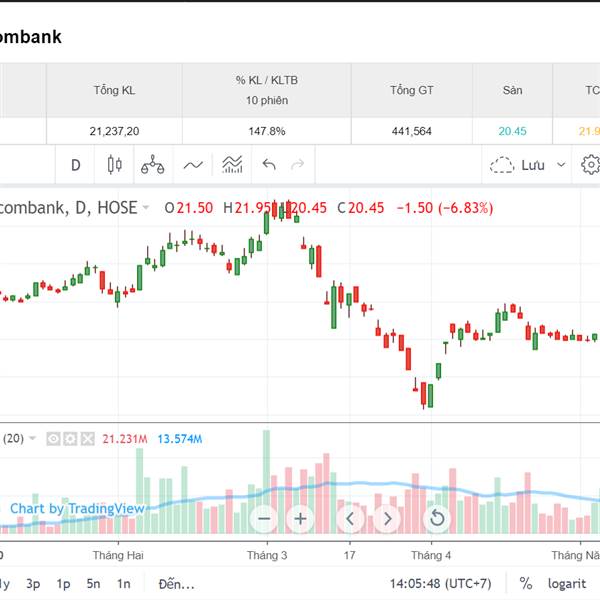
Task: Select the 1p time range
Action: pos(64,584)
